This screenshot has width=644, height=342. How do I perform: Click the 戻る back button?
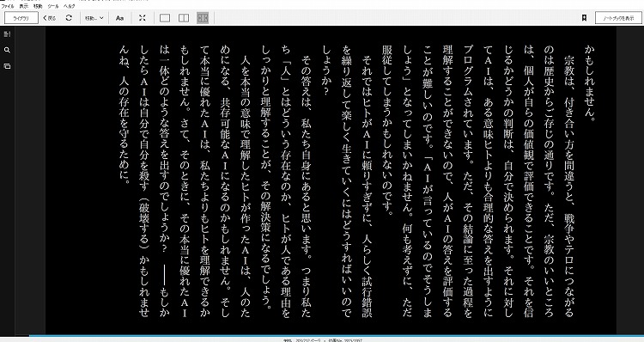point(49,18)
